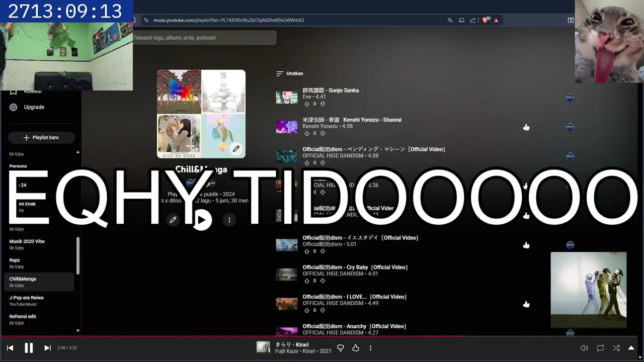Viewport: 644px width, 362px height.
Task: Click the sidebar scrollbar up arrow
Action: [77, 152]
